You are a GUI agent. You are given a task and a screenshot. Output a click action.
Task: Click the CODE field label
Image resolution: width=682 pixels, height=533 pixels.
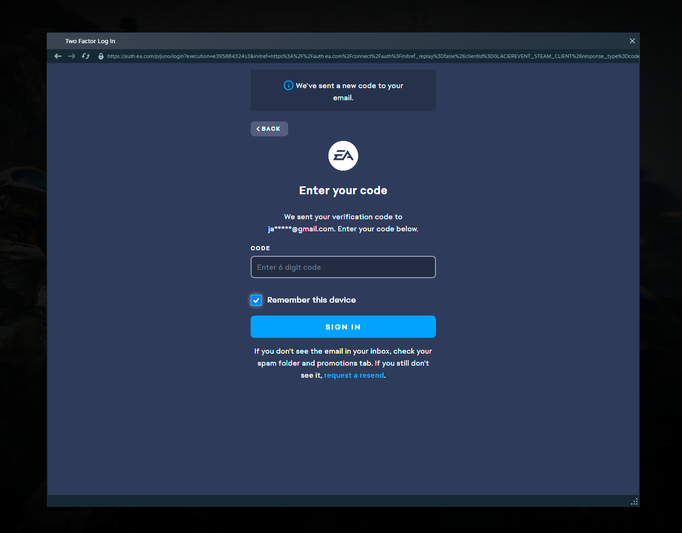pos(260,248)
